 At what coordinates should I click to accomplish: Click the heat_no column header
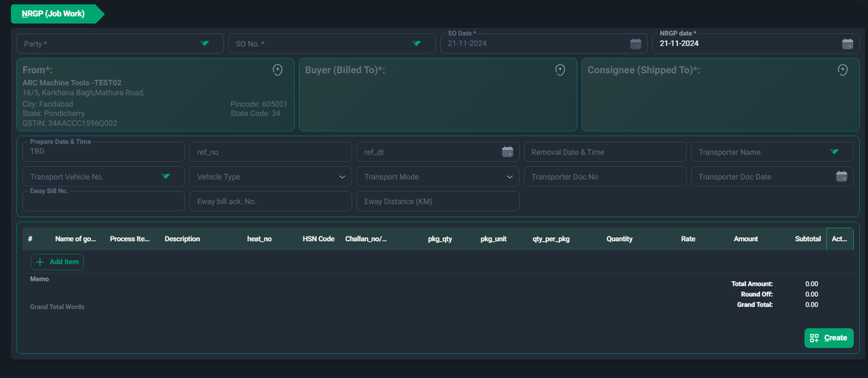pyautogui.click(x=259, y=239)
